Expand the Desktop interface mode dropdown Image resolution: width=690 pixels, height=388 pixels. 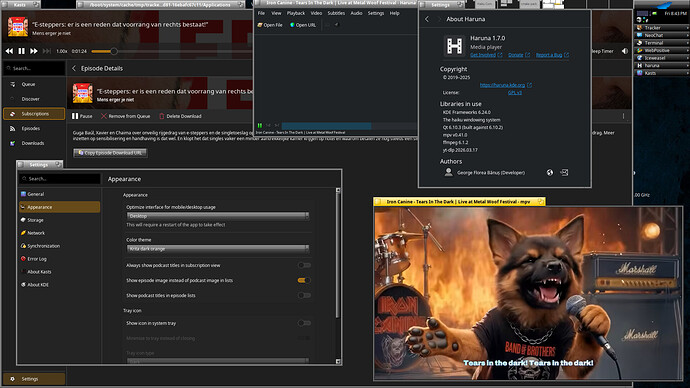[x=218, y=216]
